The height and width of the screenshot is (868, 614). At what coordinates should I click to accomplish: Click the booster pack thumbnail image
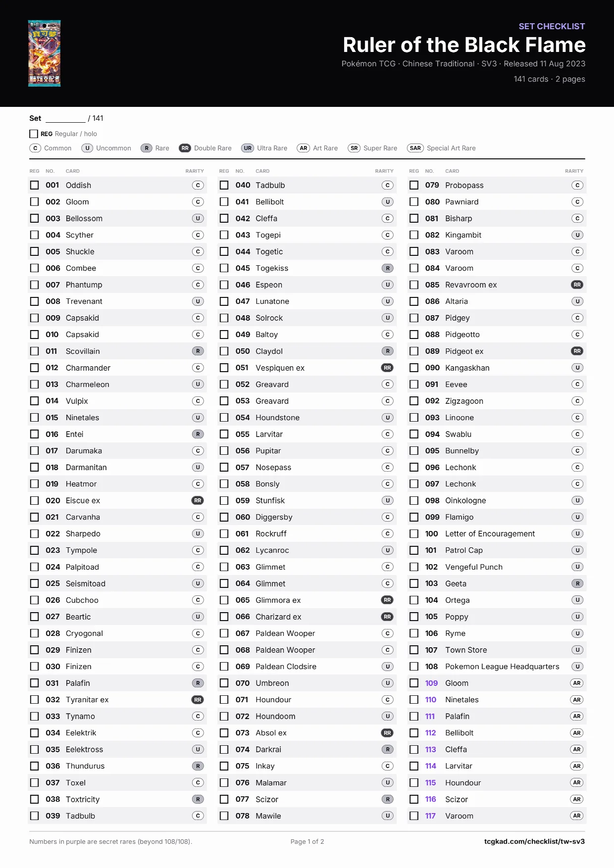click(x=44, y=53)
